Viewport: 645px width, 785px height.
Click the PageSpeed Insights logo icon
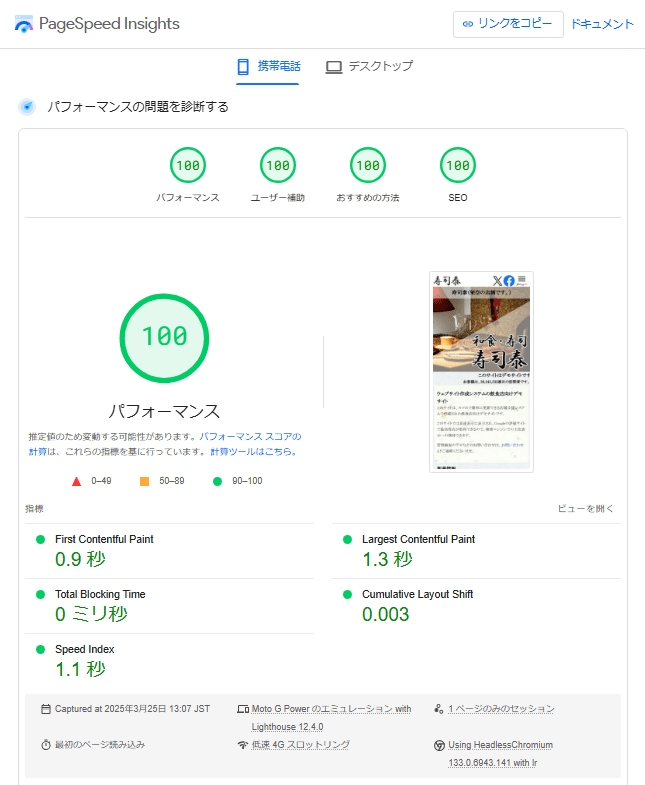coord(24,24)
